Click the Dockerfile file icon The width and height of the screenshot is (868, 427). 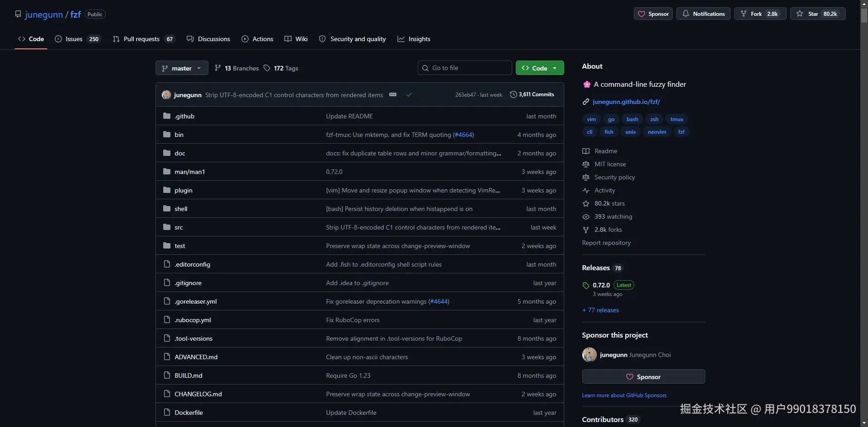pos(167,412)
